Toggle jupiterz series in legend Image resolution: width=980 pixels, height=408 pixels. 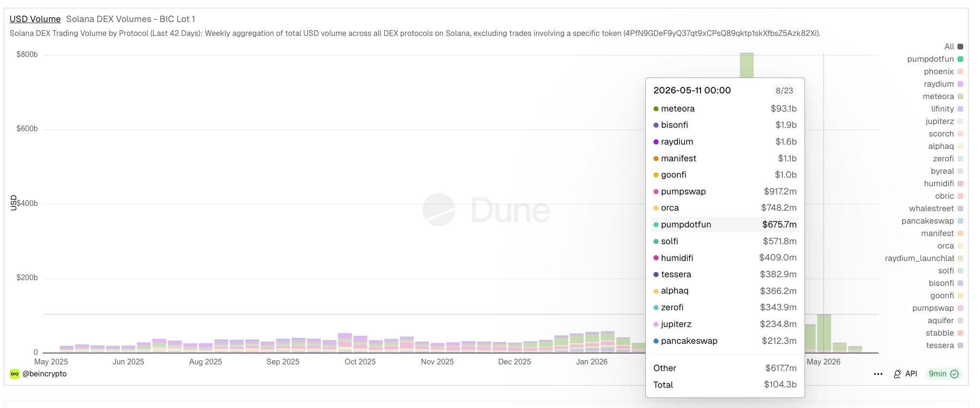click(945, 121)
